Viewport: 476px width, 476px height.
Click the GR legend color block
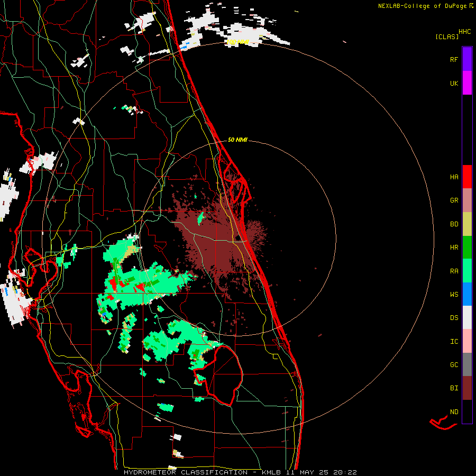click(467, 200)
